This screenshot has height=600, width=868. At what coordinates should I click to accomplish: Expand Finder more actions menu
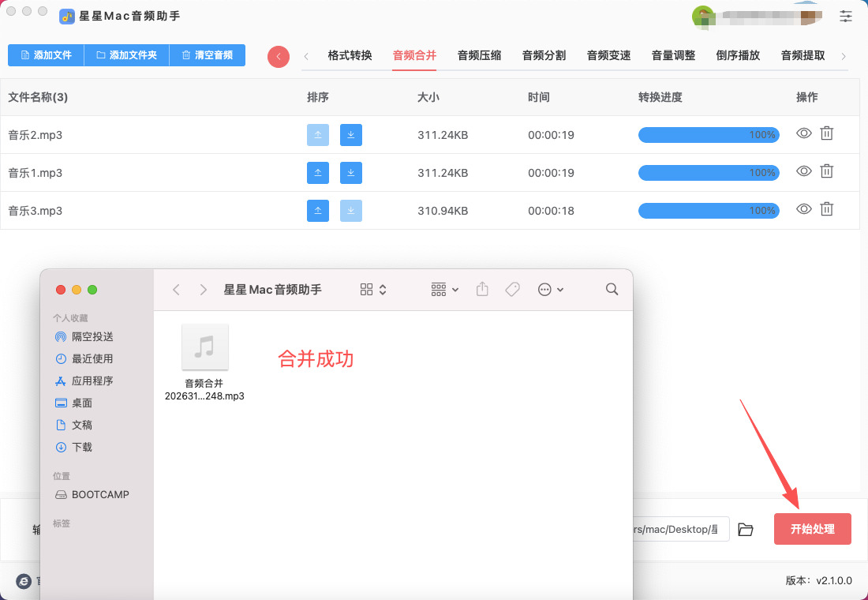coord(550,290)
